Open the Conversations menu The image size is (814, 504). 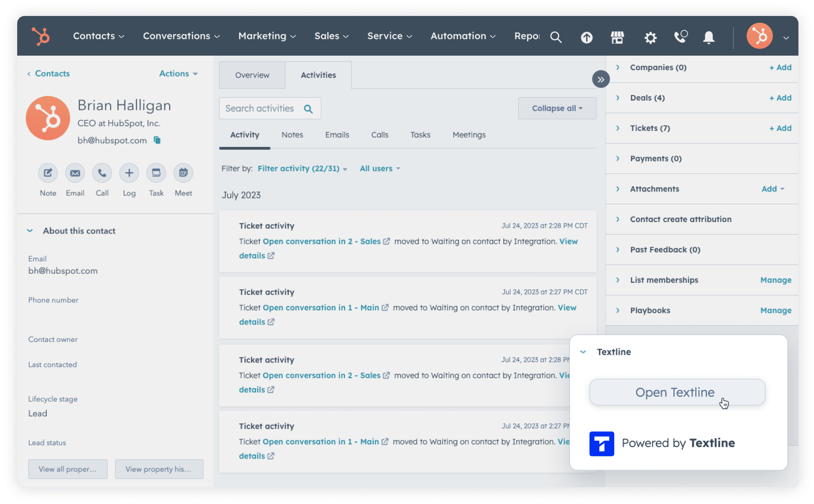pyautogui.click(x=181, y=36)
